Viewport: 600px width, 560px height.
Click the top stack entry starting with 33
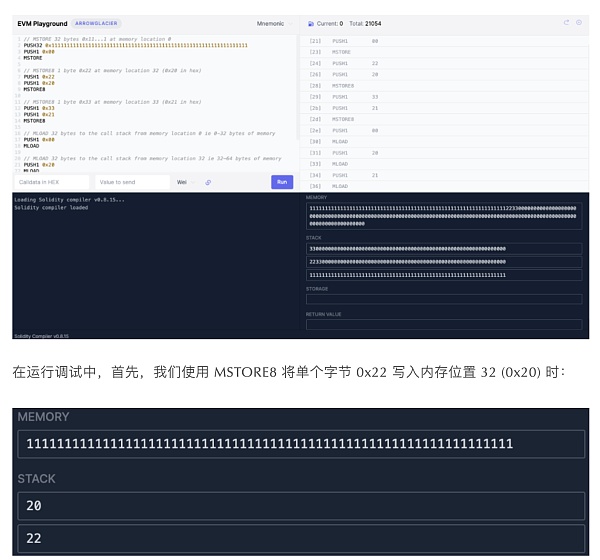click(443, 248)
